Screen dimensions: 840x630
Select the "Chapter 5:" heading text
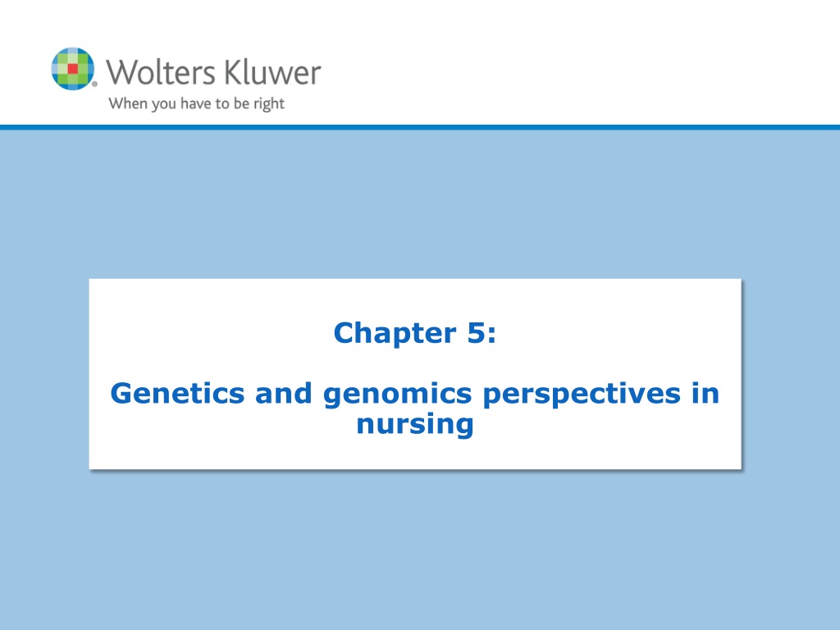pos(415,333)
